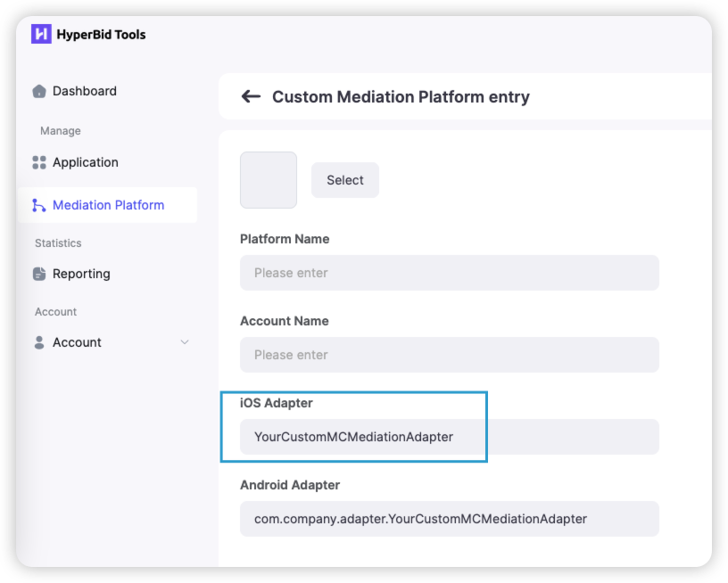Click the empty platform logo placeholder
Screen dimensions: 728x583
[x=269, y=180]
